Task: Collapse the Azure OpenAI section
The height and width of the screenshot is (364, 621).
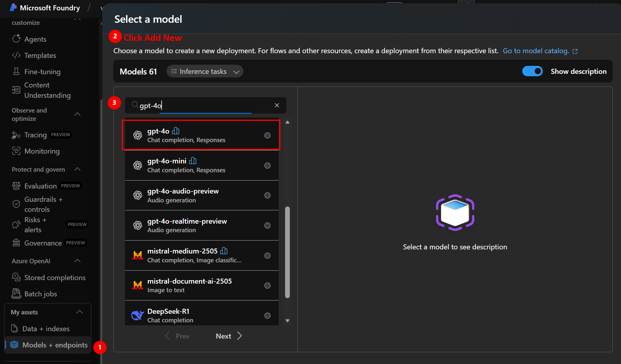Action: point(77,261)
